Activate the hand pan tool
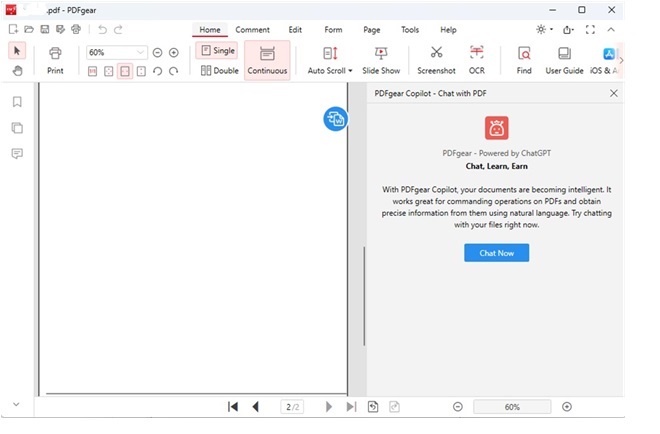 coord(17,70)
